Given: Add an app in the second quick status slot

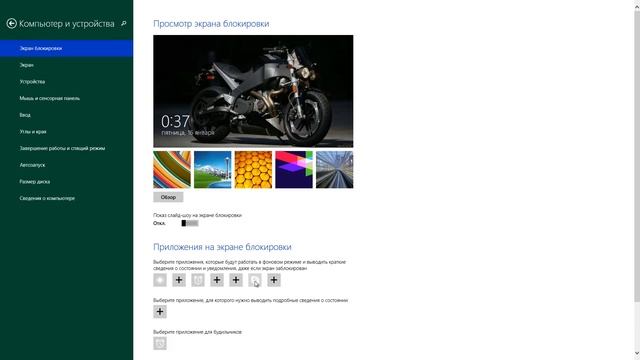Looking at the screenshot, I should click(179, 280).
